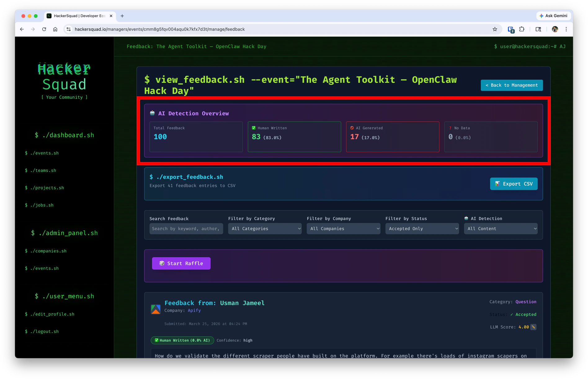Open the side panel search icon

538,29
